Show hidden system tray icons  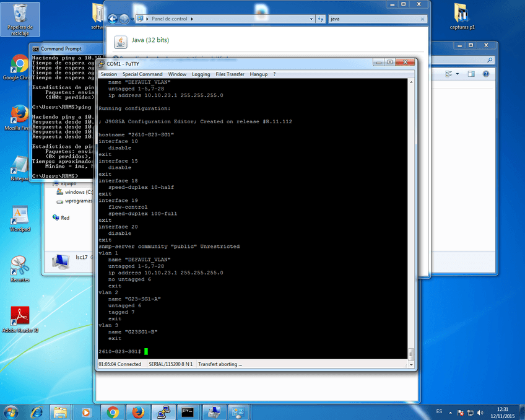449,411
